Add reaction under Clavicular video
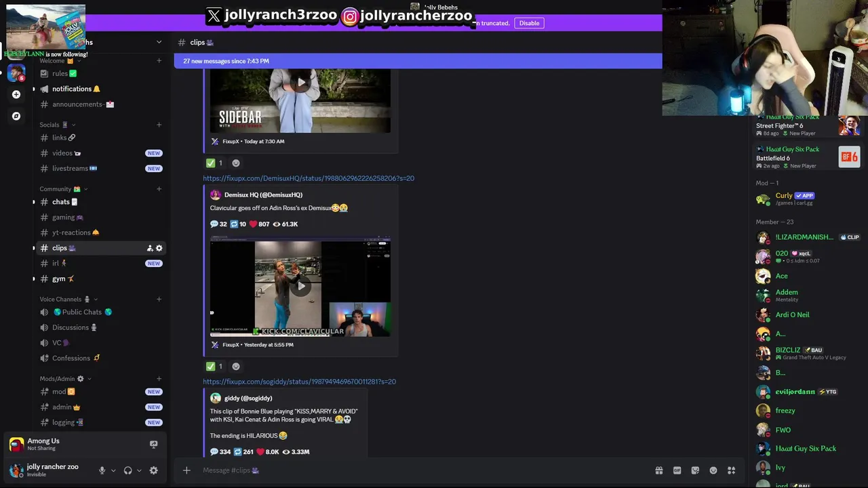The image size is (868, 488). (236, 366)
